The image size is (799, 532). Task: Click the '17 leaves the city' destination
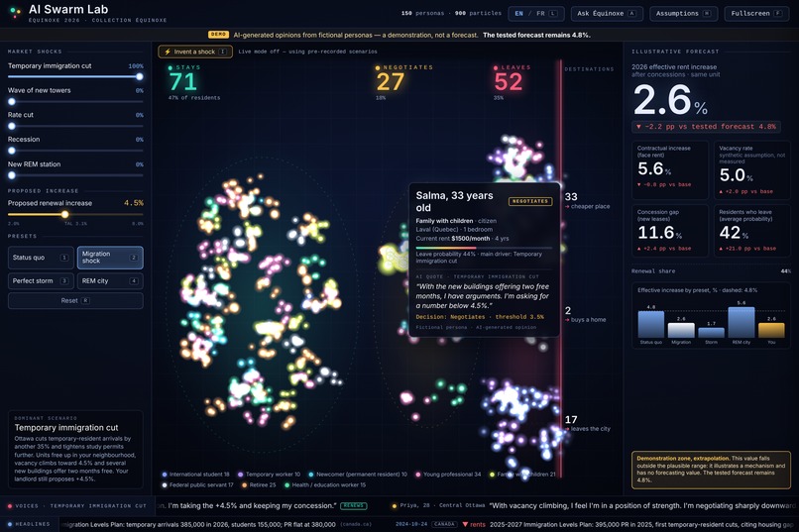[x=588, y=424]
